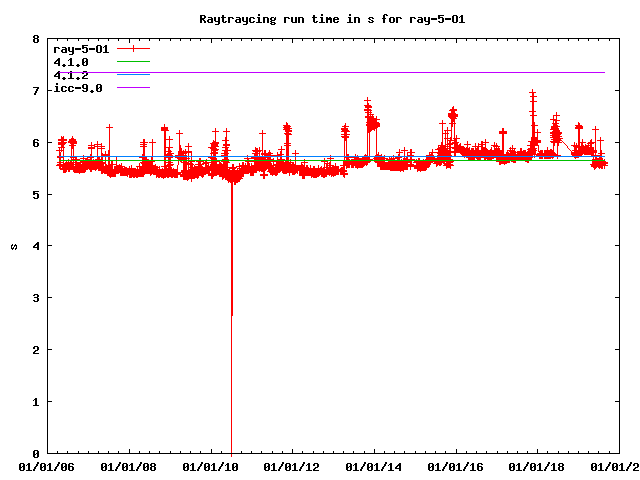Viewport: 640px width, 480px height.
Task: Click the red ray-5-01 legend line sample
Action: [x=132, y=49]
